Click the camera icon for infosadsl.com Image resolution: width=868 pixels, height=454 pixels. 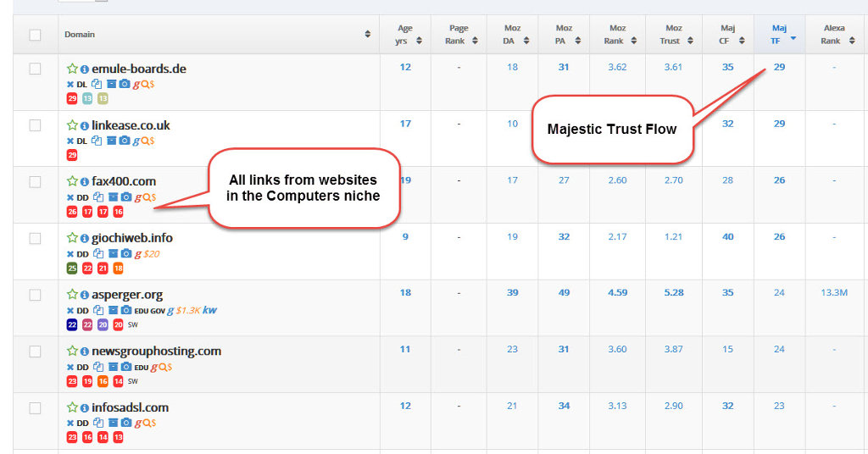pyautogui.click(x=126, y=423)
